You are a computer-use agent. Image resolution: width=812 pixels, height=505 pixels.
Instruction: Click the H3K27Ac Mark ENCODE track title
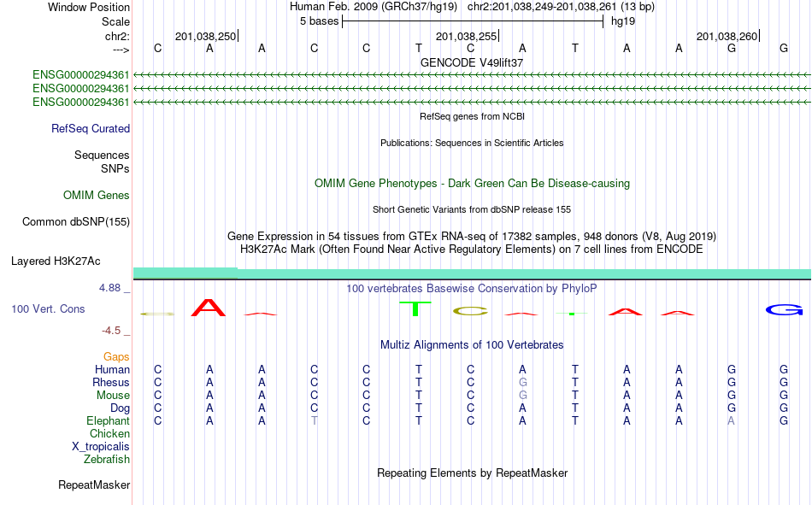click(x=472, y=250)
